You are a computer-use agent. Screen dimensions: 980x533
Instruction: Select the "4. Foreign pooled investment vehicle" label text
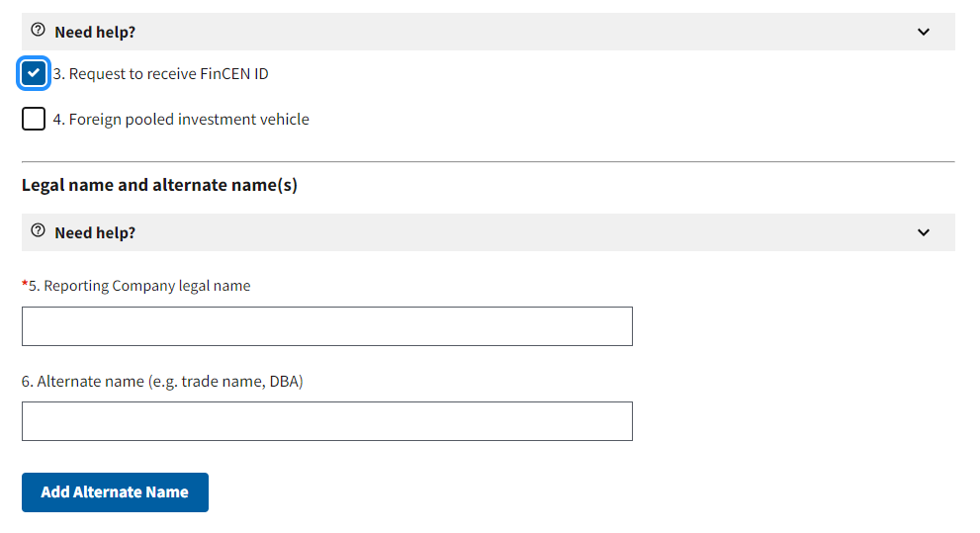point(181,120)
